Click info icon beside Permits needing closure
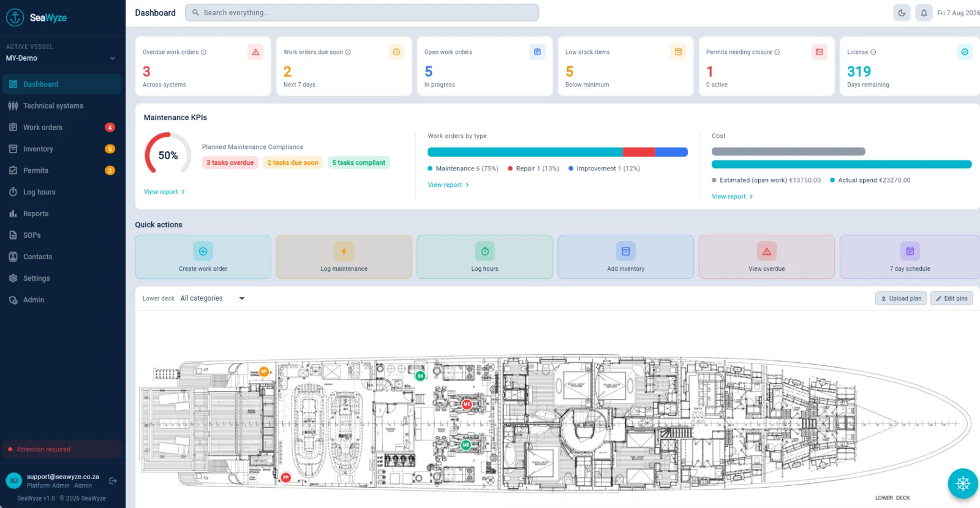The image size is (980, 508). [777, 52]
